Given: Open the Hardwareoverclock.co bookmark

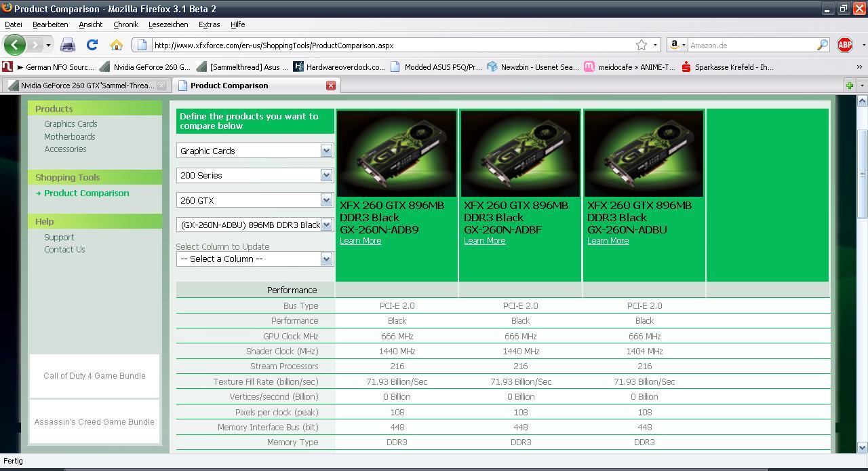Looking at the screenshot, I should [x=339, y=67].
